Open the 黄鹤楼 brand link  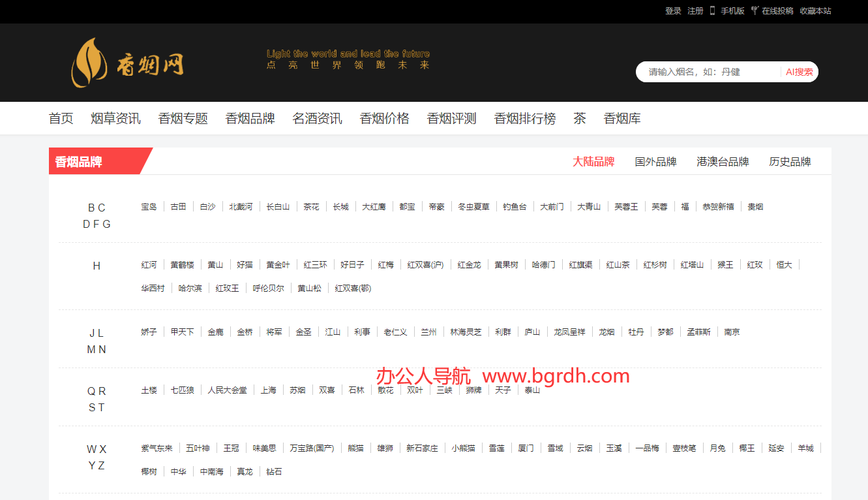click(183, 265)
